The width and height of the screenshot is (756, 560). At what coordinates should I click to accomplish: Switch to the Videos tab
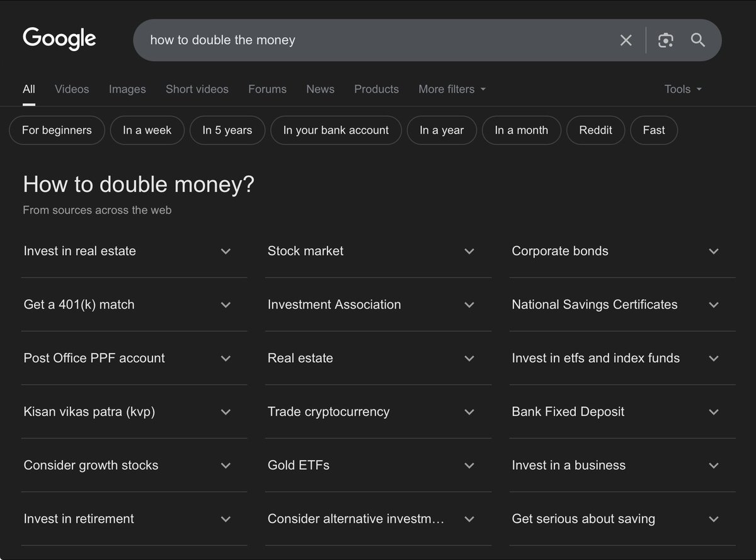[72, 89]
